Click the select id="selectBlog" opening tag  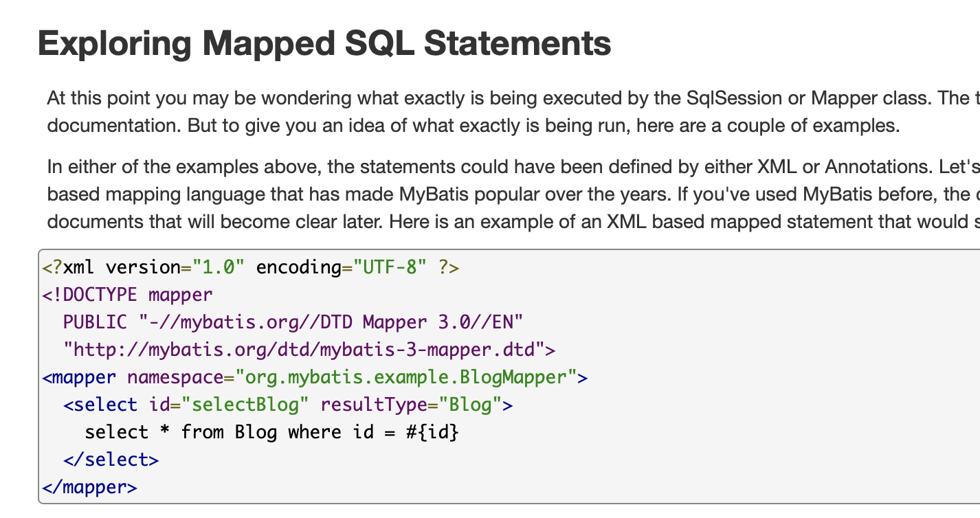click(x=288, y=405)
